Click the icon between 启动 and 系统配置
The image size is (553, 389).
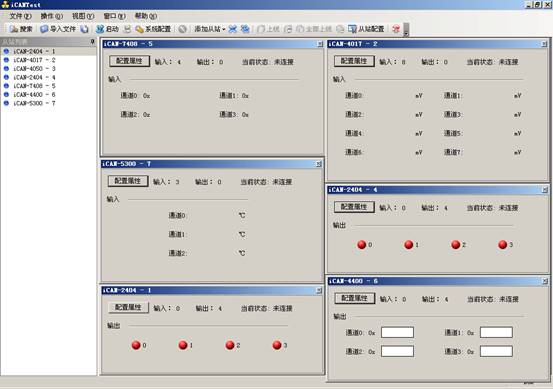coord(127,29)
